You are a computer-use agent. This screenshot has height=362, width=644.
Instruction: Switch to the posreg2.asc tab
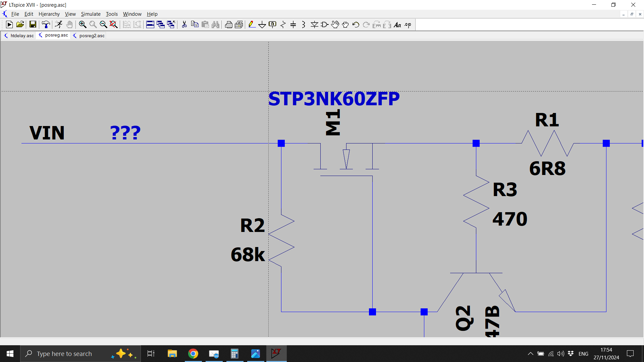[89, 36]
